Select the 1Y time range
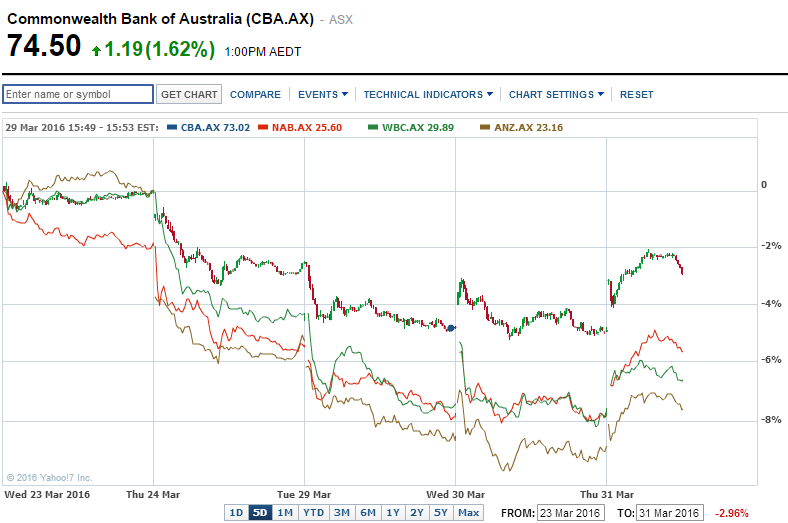The width and height of the screenshot is (788, 523). (x=393, y=513)
